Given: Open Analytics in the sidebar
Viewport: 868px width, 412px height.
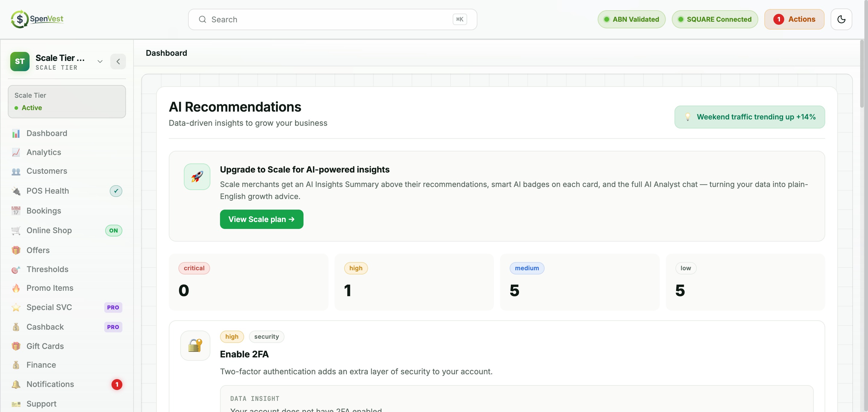Looking at the screenshot, I should tap(67, 152).
